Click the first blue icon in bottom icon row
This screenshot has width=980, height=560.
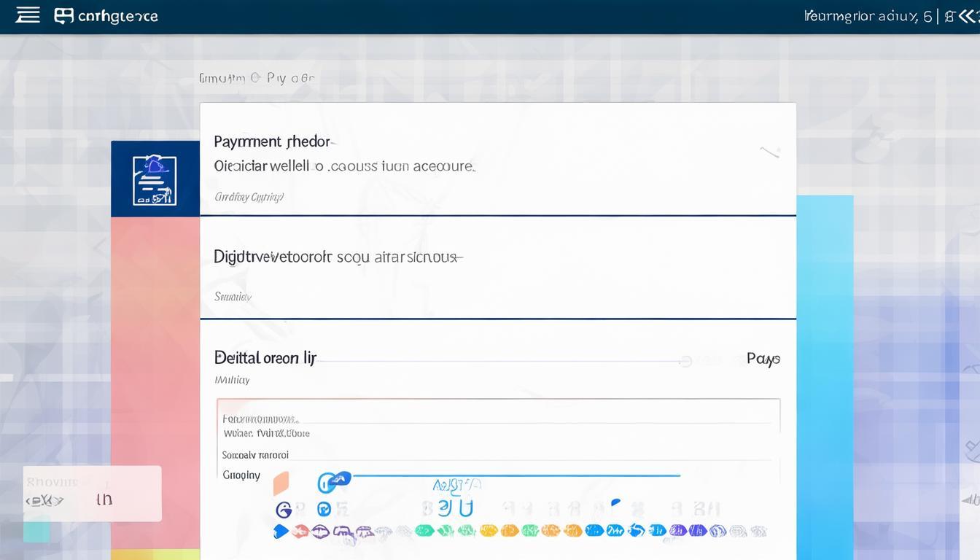point(281,532)
